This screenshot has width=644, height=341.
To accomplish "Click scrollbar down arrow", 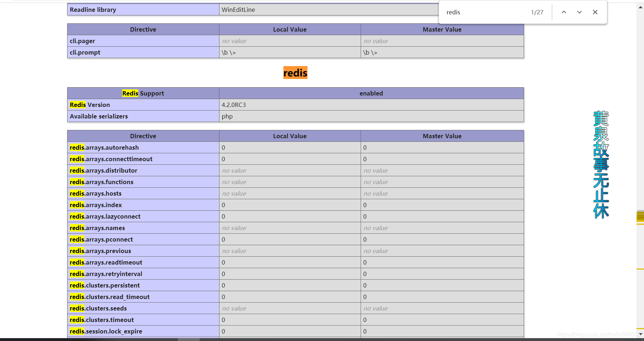I will (640, 334).
